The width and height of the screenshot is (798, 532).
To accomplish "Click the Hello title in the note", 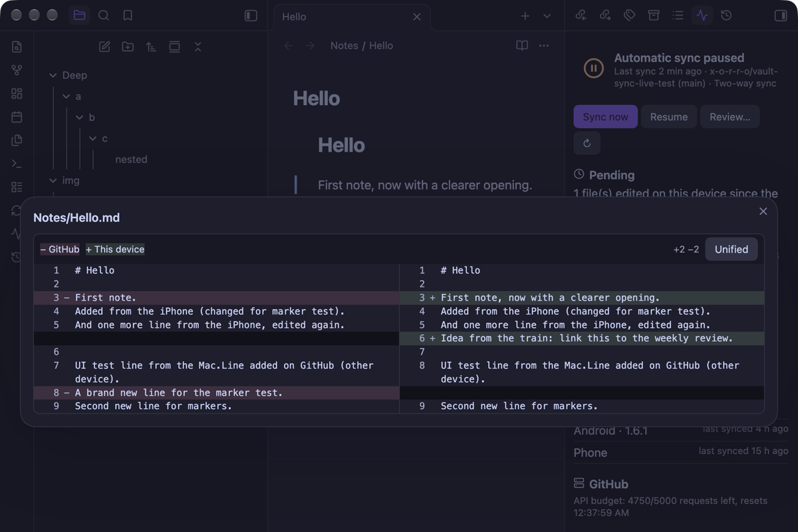I will [x=316, y=98].
